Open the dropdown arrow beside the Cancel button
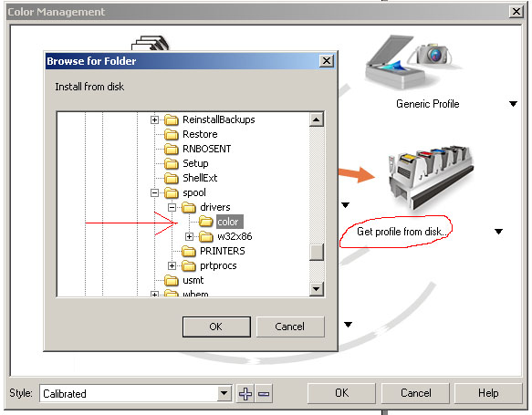The image size is (532, 415). [x=348, y=325]
